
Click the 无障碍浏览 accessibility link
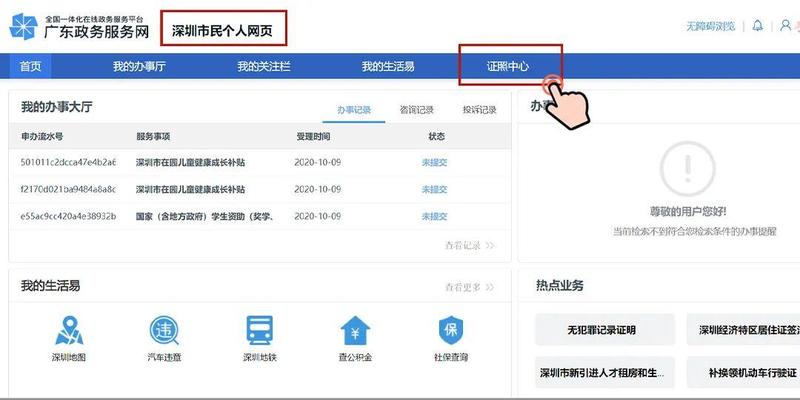tap(710, 26)
